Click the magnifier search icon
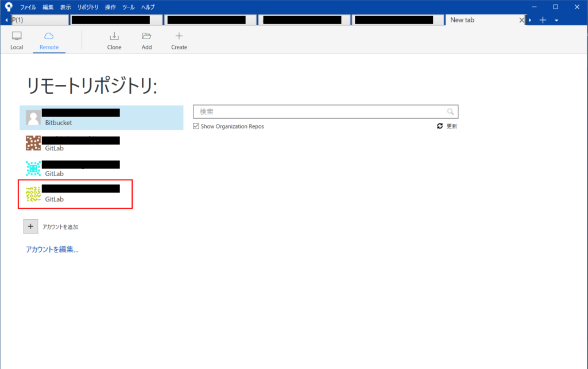Viewport: 588px width, 369px height. (x=450, y=112)
